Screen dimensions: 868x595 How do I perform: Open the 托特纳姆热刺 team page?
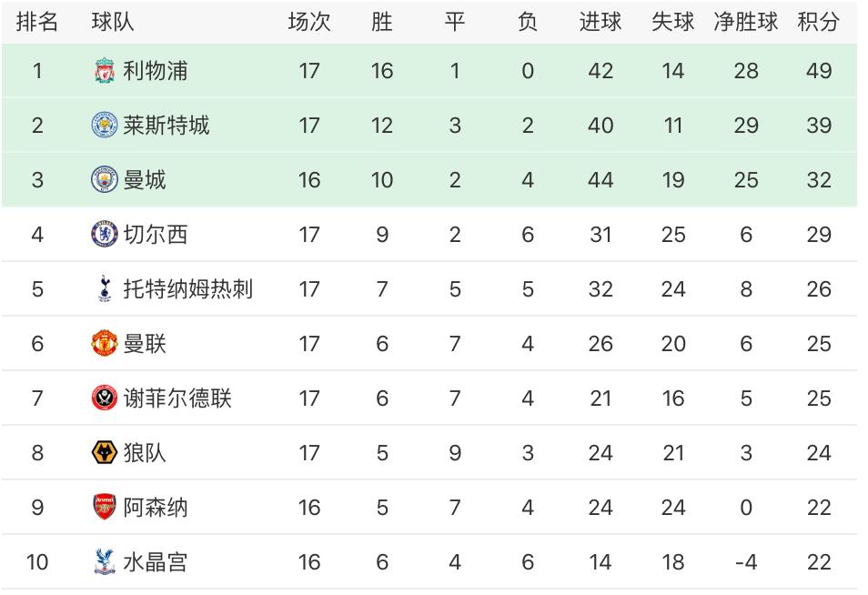[187, 289]
